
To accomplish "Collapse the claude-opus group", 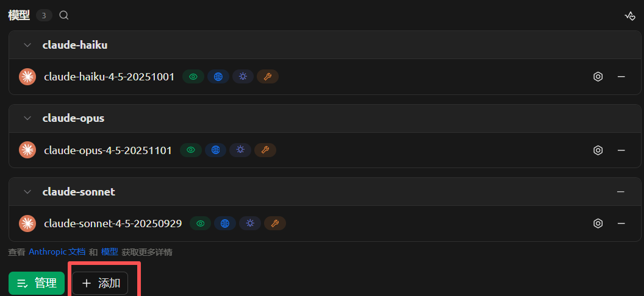I will pos(27,118).
